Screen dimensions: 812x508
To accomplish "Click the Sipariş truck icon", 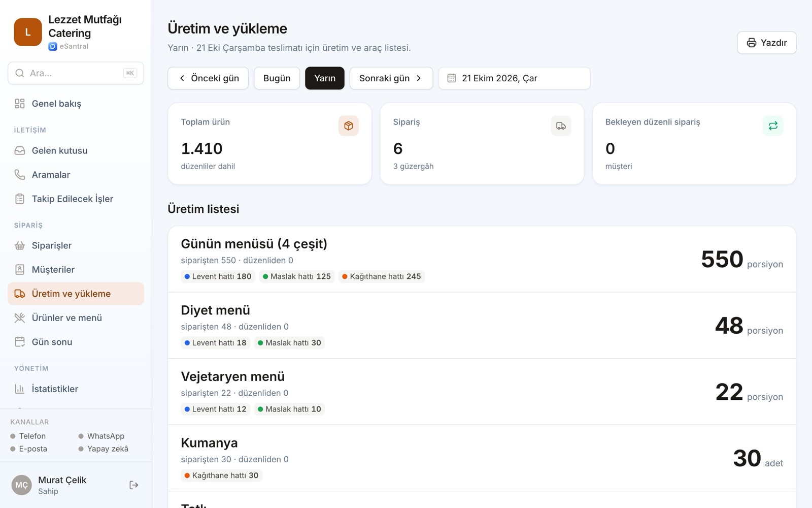I will click(561, 125).
